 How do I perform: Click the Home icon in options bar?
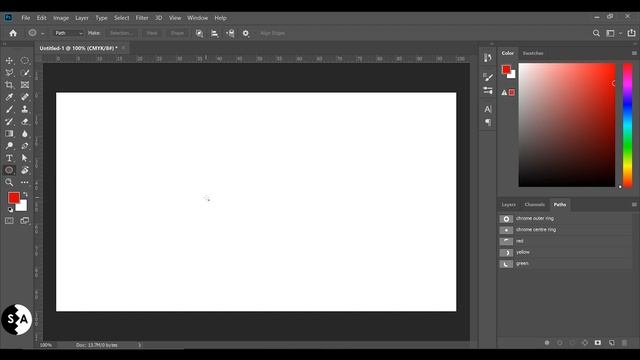click(13, 33)
